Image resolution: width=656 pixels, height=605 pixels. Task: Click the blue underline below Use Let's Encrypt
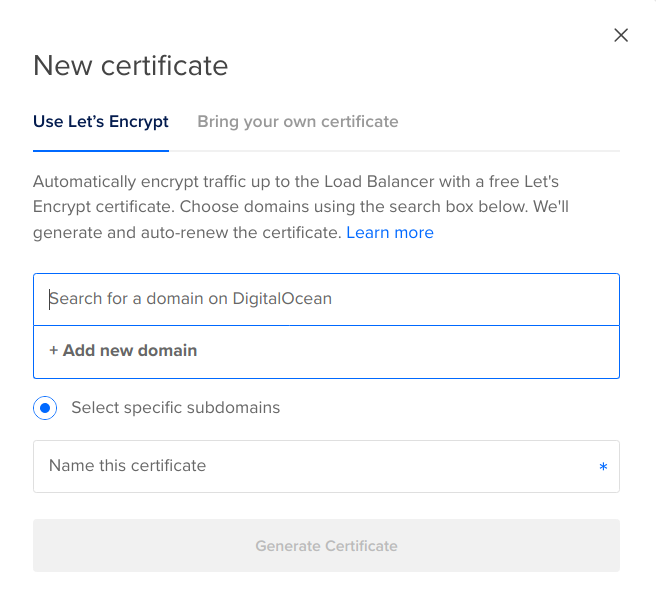coord(101,150)
